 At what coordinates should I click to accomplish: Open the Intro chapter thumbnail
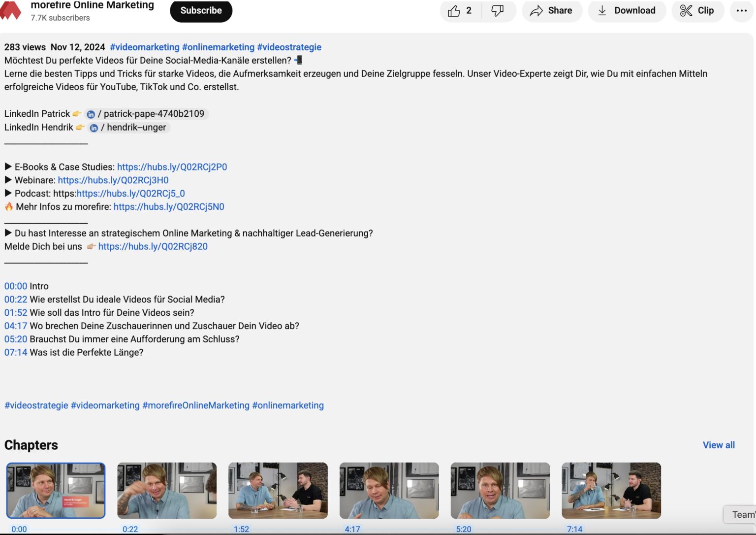click(x=56, y=490)
